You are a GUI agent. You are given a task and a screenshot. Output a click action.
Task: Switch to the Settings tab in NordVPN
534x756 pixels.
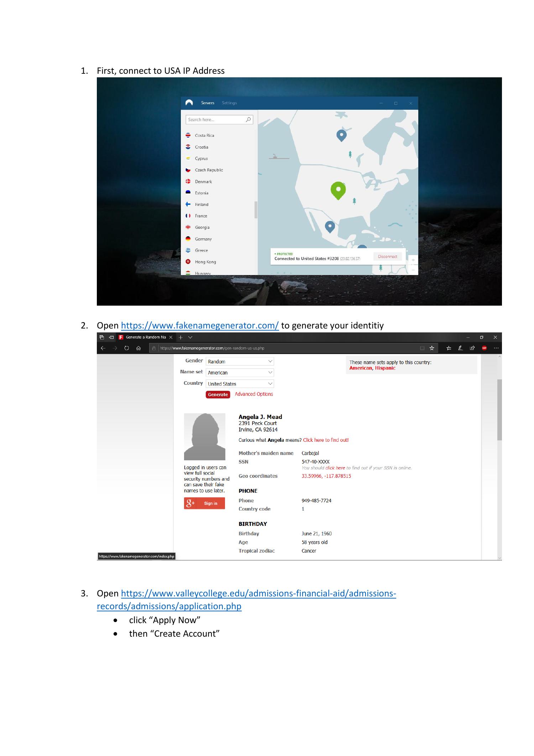point(229,103)
